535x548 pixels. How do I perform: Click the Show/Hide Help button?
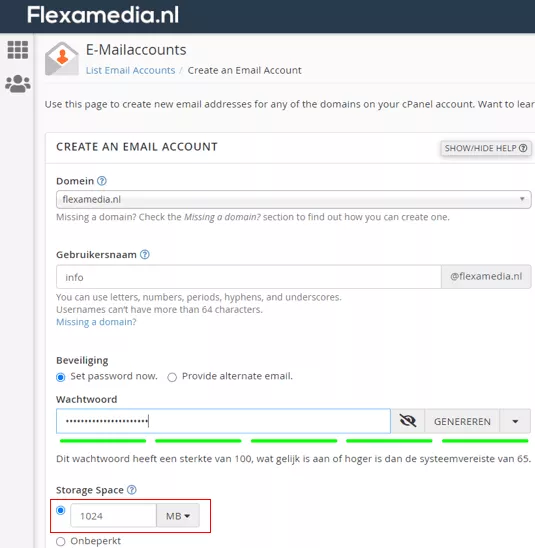(x=486, y=148)
